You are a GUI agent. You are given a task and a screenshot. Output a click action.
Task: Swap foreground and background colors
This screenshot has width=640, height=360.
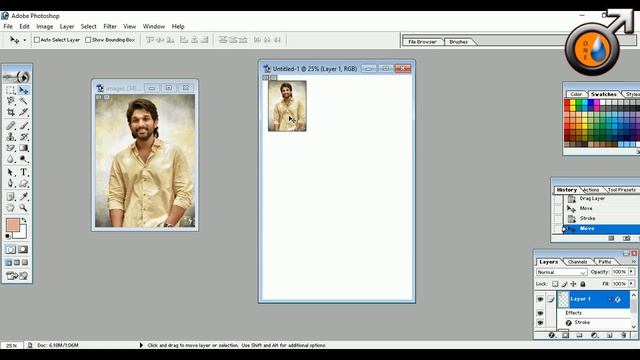[24, 220]
